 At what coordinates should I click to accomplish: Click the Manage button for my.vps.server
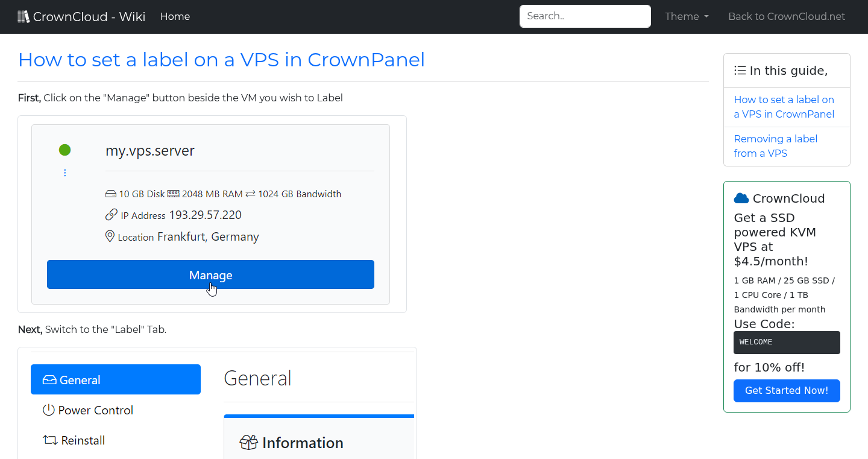(210, 274)
